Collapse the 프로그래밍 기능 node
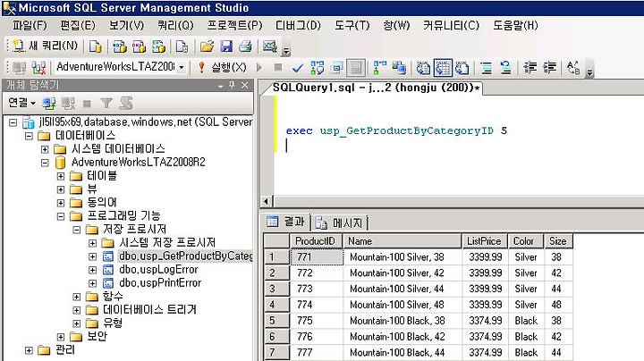The width and height of the screenshot is (644, 361). tap(61, 216)
